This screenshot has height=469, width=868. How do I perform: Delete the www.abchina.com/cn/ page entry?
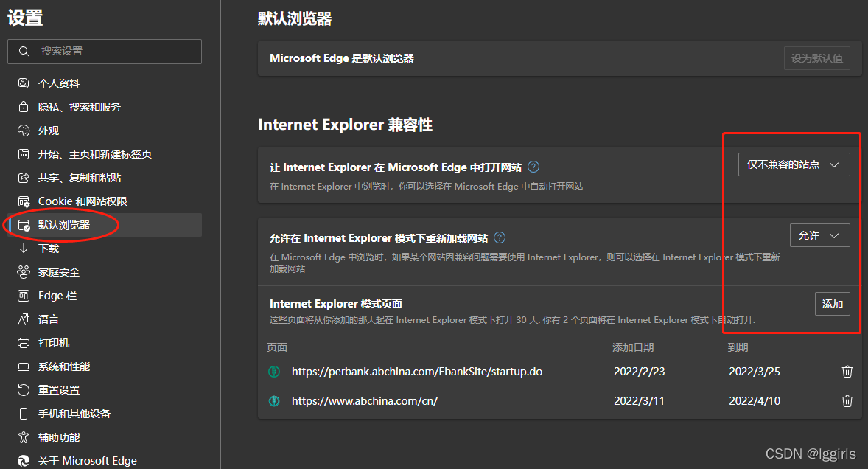[x=847, y=401]
